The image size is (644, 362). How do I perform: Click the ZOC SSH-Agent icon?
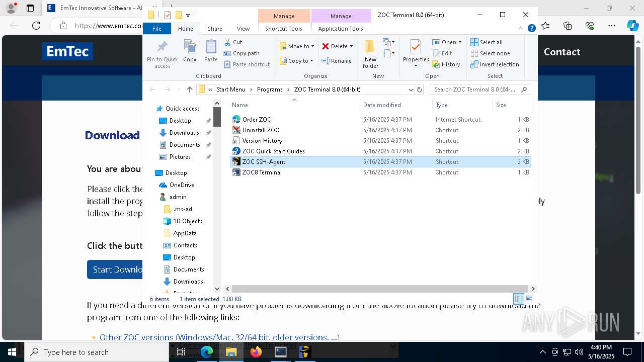pos(236,162)
